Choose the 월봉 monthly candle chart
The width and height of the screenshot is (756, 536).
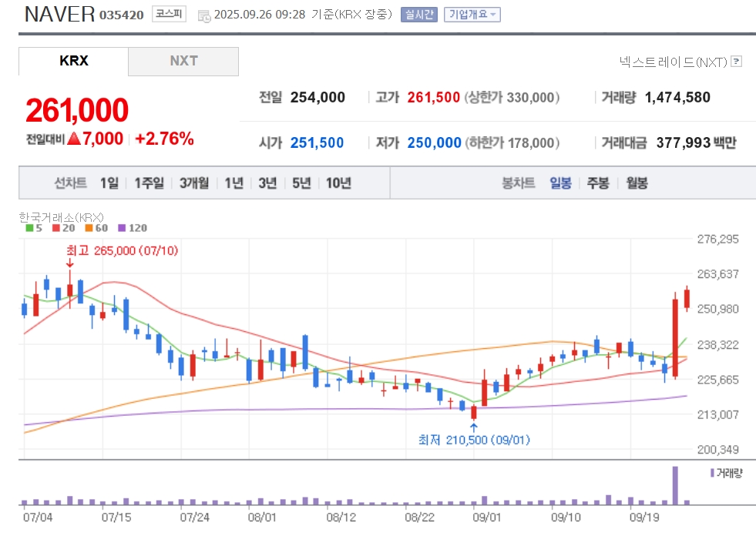click(637, 183)
